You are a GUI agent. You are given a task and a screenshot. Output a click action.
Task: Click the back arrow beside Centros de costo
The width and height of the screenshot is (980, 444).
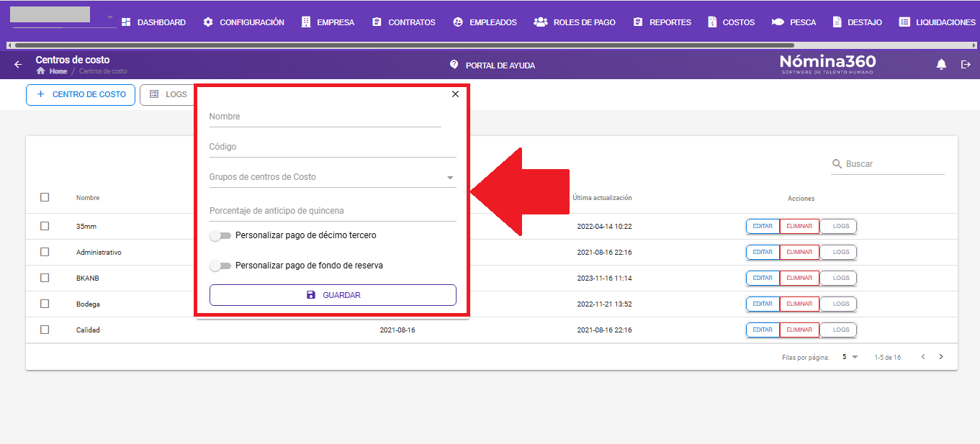tap(18, 65)
